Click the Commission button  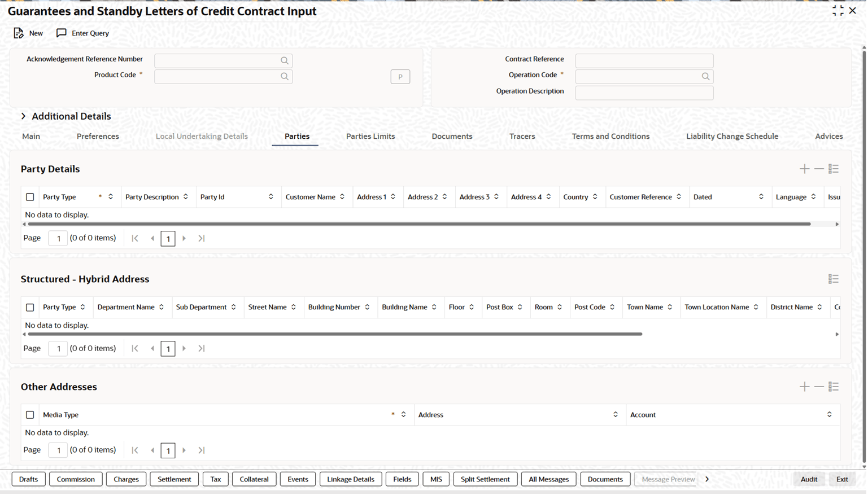[76, 479]
